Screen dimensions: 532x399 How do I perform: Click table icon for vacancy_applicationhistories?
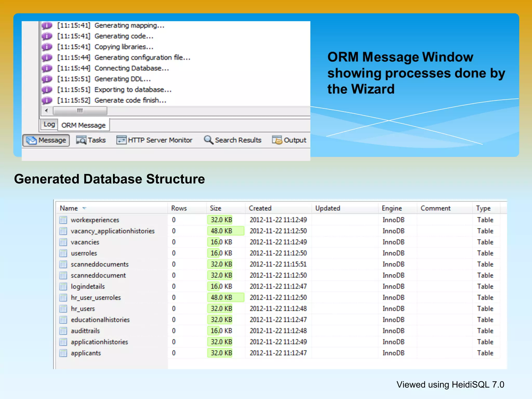(x=63, y=231)
